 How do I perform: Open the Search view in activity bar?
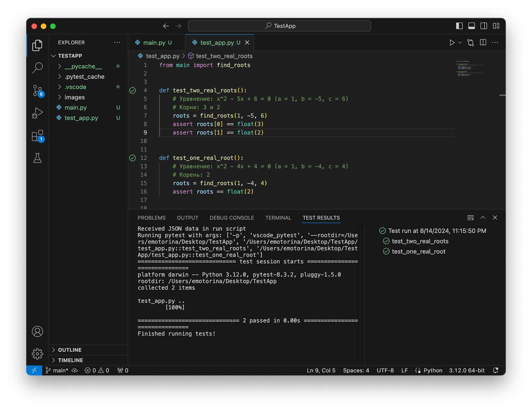click(x=37, y=68)
